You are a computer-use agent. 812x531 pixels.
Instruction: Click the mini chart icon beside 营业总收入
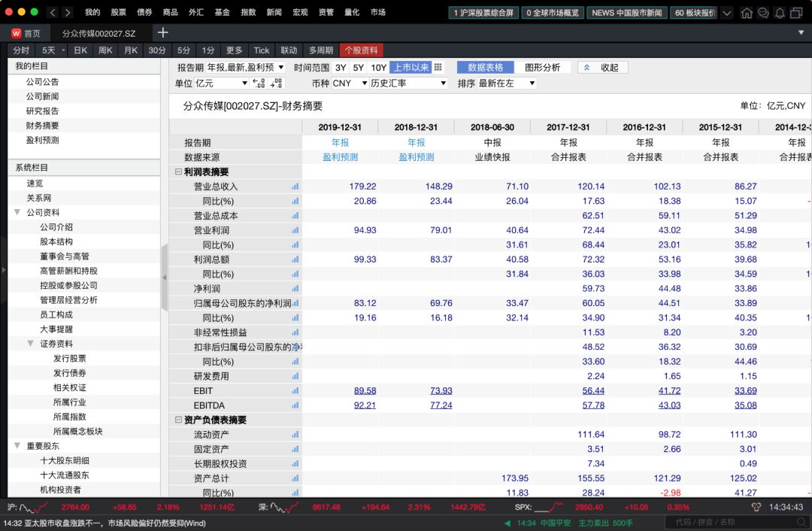pos(294,186)
